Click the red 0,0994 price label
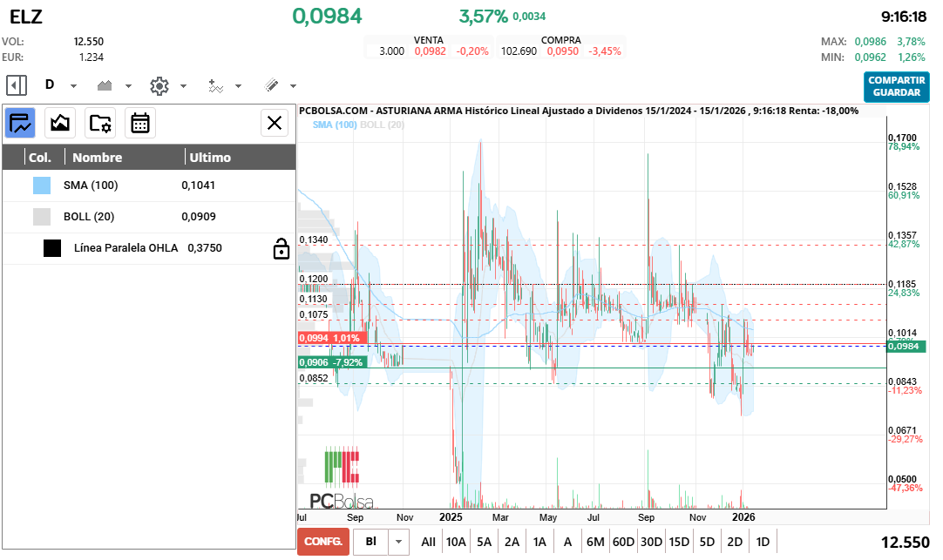 [x=332, y=338]
